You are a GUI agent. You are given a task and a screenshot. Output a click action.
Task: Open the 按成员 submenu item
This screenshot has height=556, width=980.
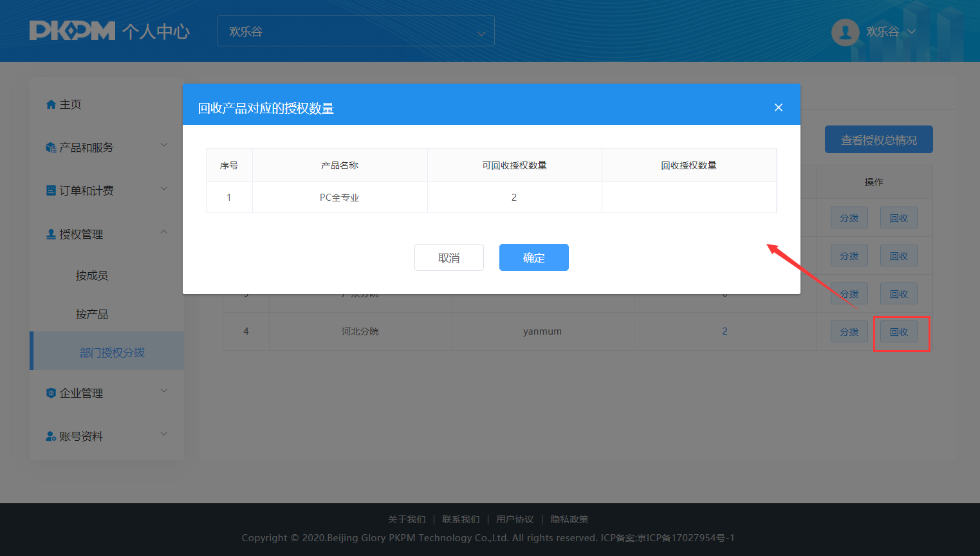pyautogui.click(x=91, y=275)
